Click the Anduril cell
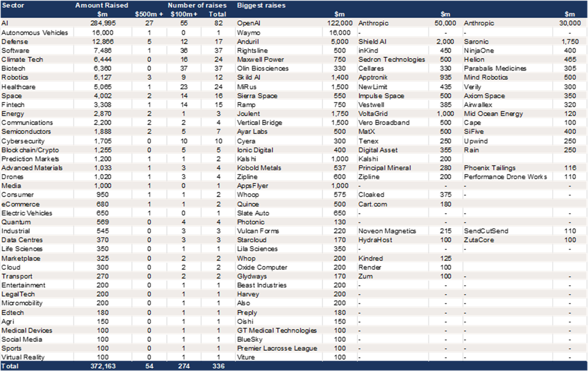Screen dimensions: 588x371 point(248,42)
